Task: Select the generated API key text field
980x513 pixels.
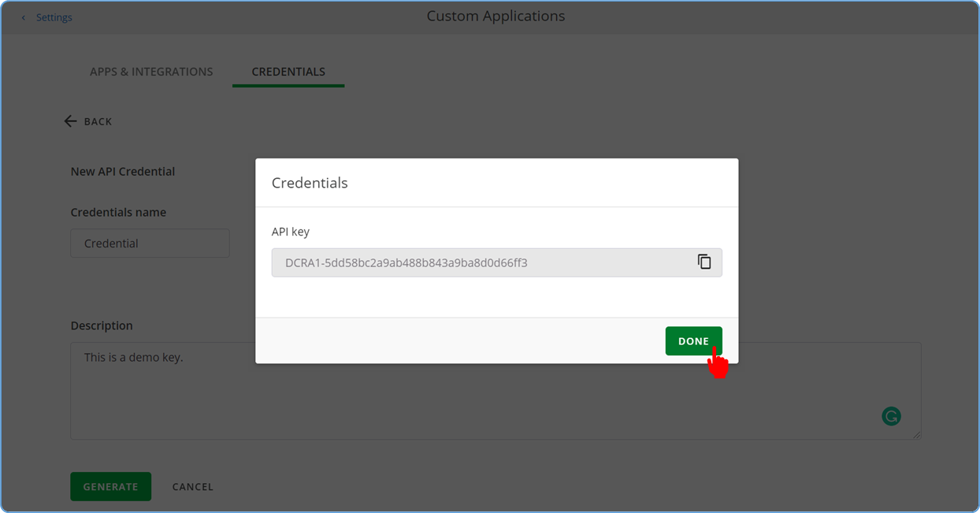Action: (481, 262)
